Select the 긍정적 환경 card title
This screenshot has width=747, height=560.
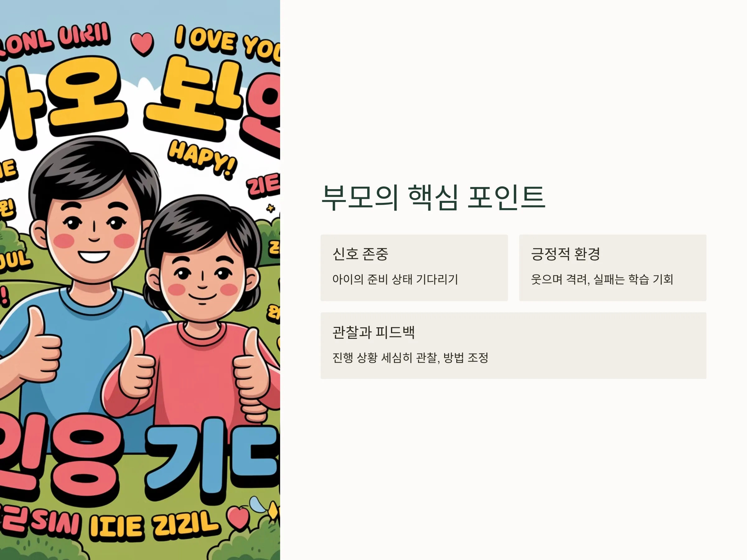coord(565,254)
